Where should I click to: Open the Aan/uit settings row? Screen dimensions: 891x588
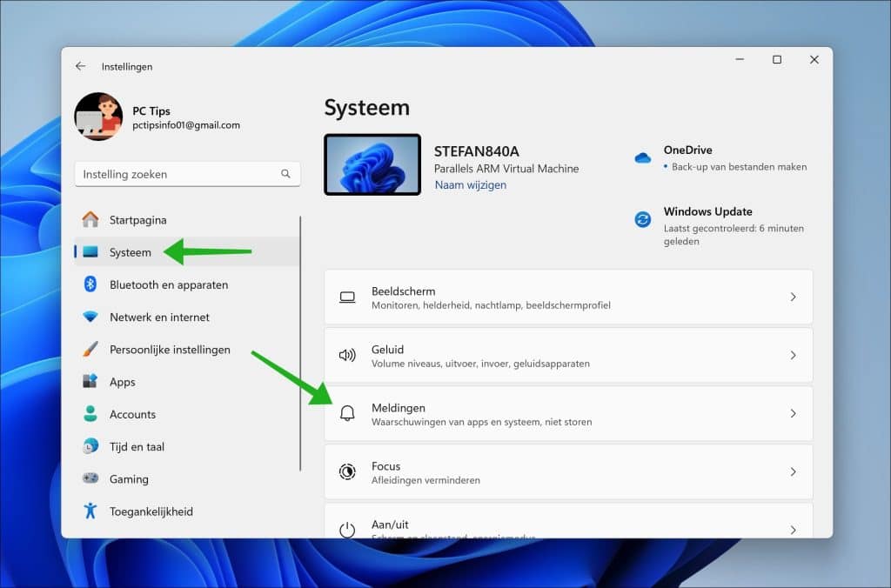click(568, 521)
